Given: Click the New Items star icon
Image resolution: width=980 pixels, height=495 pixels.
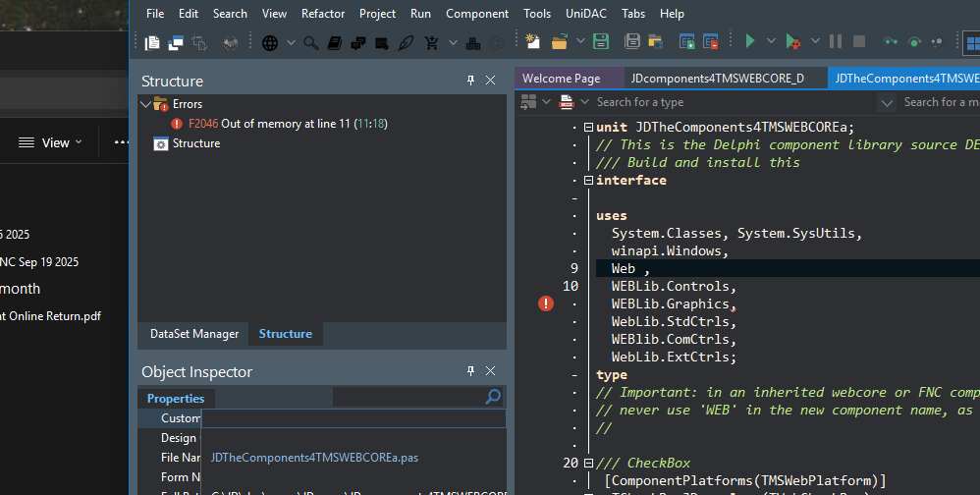Looking at the screenshot, I should coord(532,42).
